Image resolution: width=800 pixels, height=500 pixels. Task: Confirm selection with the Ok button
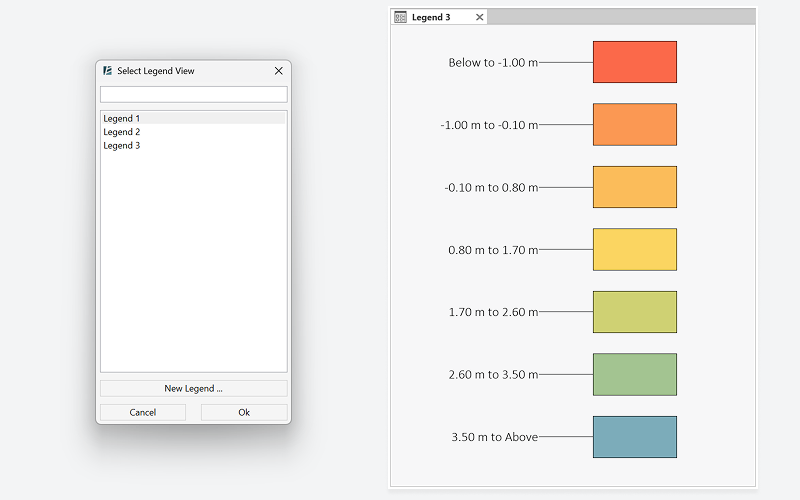click(244, 412)
